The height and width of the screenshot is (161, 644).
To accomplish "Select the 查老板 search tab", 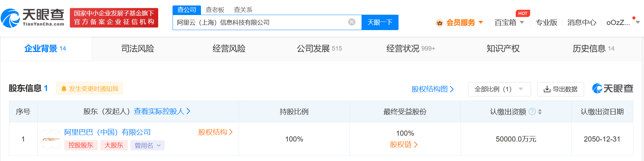I will 215,10.
